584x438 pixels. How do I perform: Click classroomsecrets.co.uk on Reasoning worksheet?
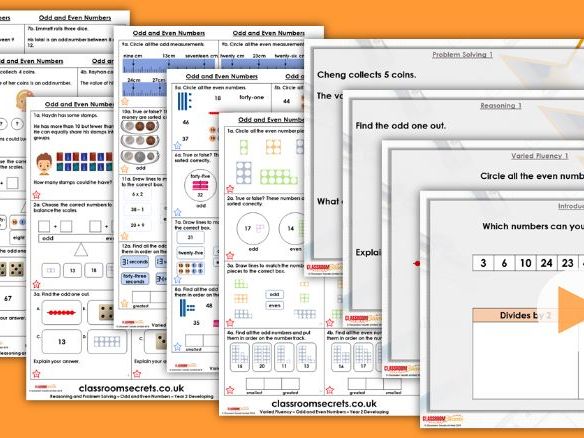pos(131,388)
